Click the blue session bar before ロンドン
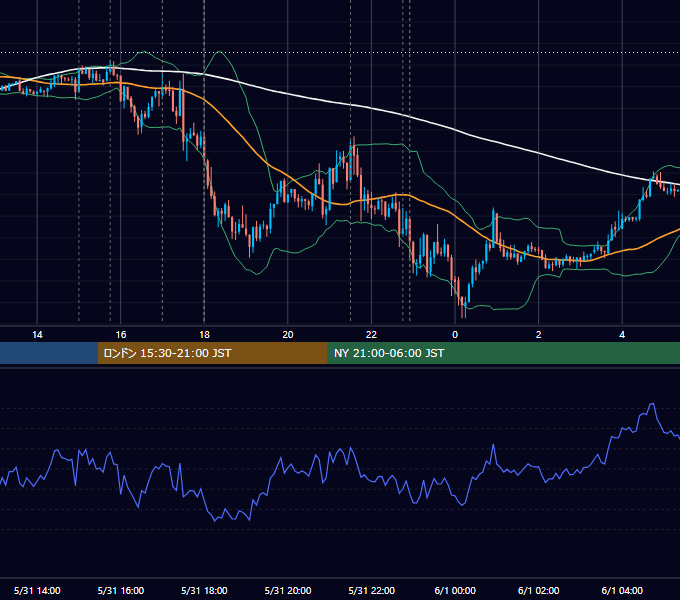The width and height of the screenshot is (680, 600). [x=49, y=353]
